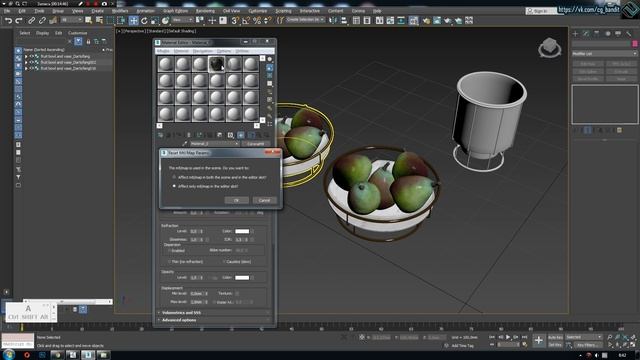
Task: Activate the Select and Place tool
Action: click(165, 20)
